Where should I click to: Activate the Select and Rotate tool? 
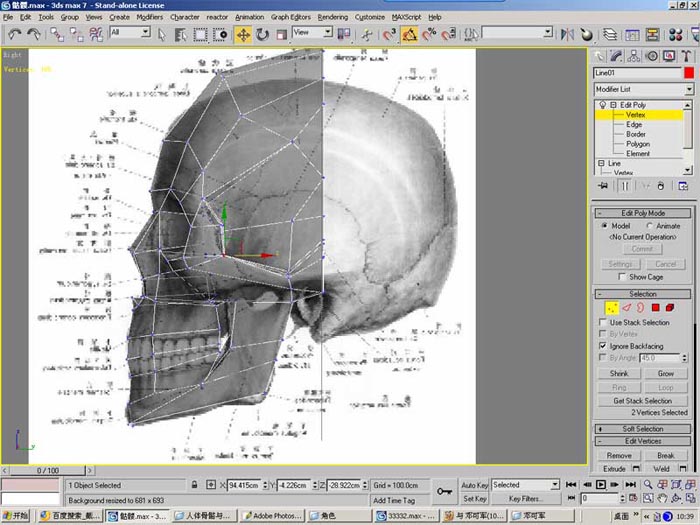262,34
